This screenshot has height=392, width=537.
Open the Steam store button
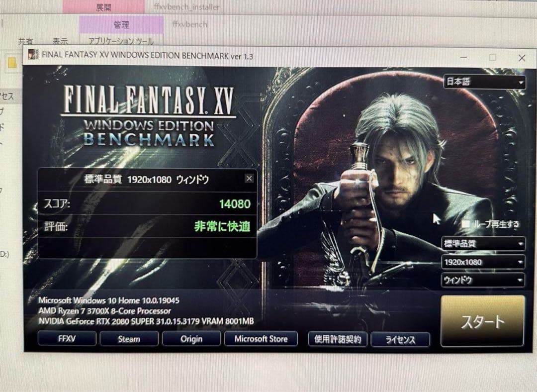point(129,339)
